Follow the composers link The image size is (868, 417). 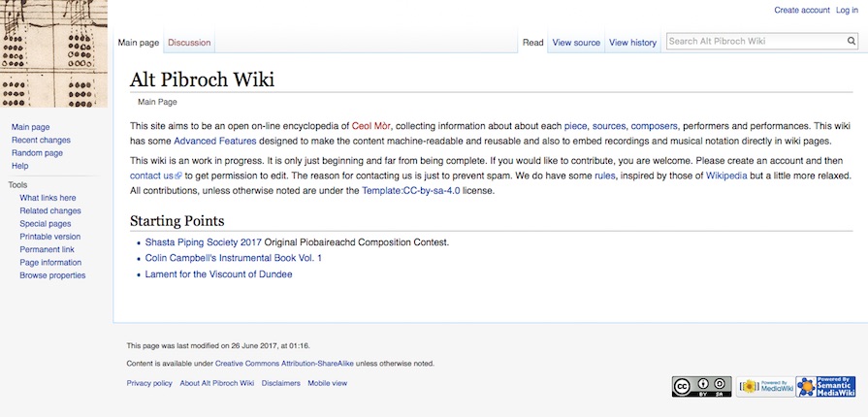(x=655, y=126)
